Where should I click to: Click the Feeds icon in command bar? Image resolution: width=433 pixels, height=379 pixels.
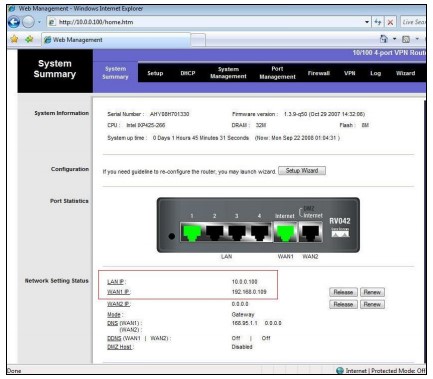pos(406,39)
